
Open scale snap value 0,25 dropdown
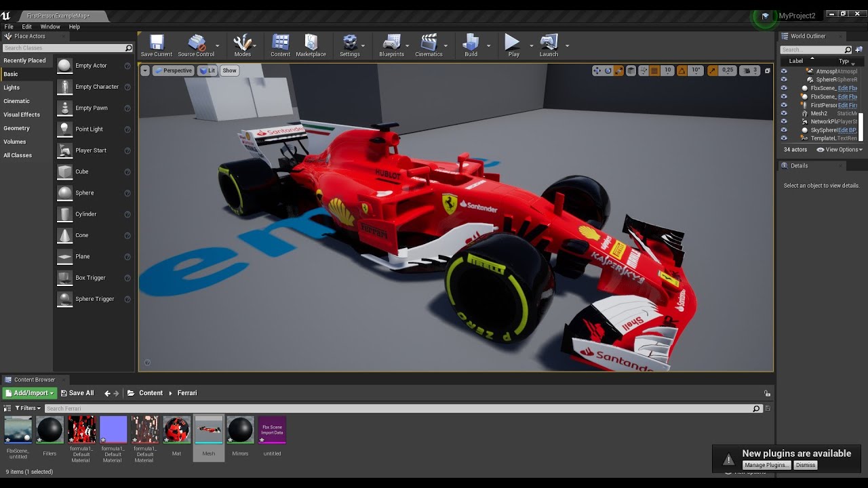coord(728,70)
